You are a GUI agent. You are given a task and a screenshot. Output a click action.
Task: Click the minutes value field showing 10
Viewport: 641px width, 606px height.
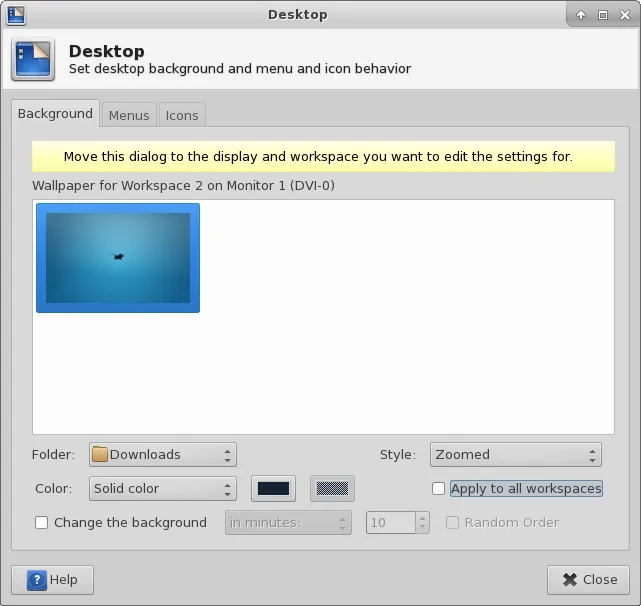click(x=391, y=522)
